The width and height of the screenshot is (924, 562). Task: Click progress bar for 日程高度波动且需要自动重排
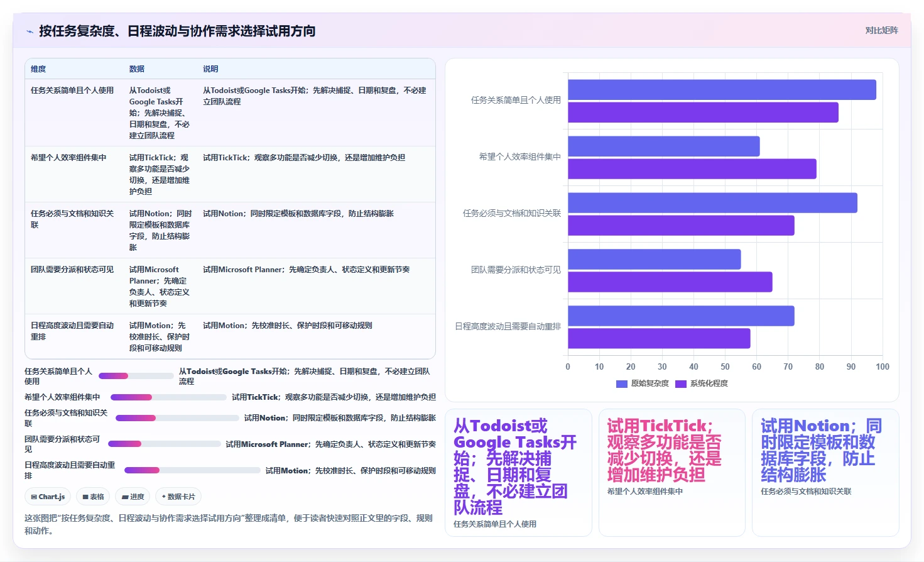[192, 470]
